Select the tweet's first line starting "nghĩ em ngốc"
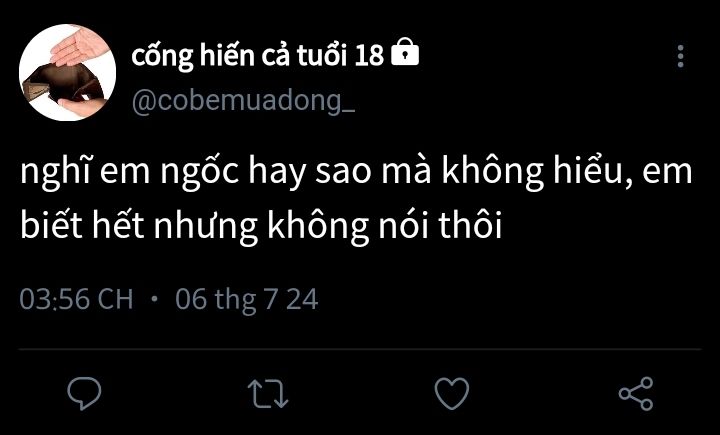 [x=356, y=171]
